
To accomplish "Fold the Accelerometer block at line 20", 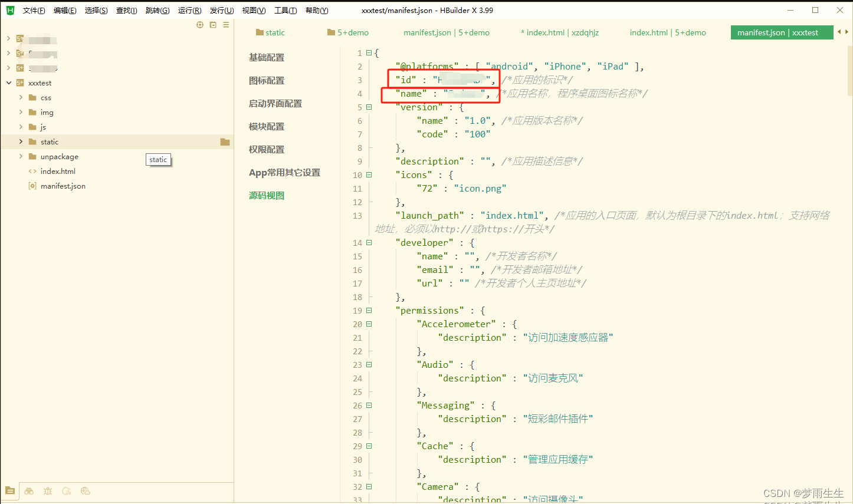I will 369,324.
